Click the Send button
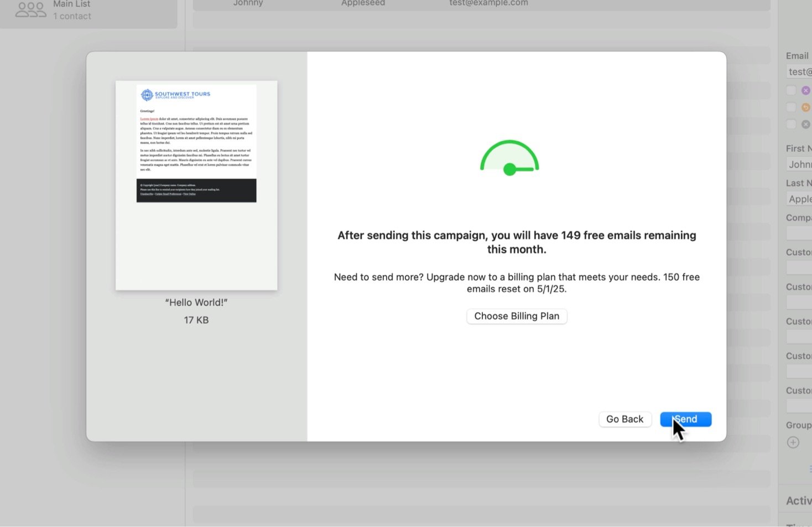Screen dimensions: 812x527 [685, 419]
